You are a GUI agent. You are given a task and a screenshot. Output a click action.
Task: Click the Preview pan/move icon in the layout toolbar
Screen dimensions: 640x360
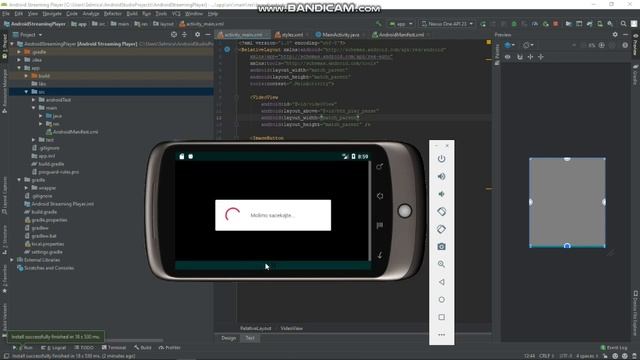pyautogui.click(x=530, y=57)
